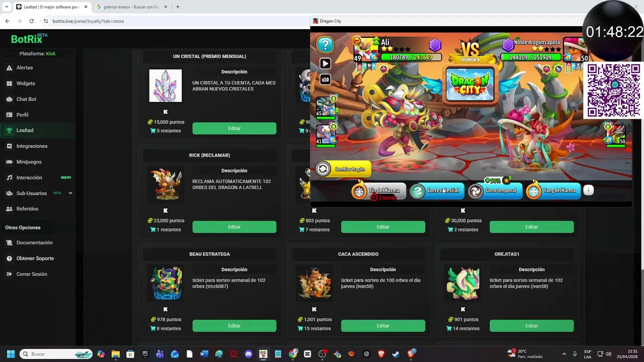The image size is (644, 362).
Task: Show hidden system tray icons
Action: 564,354
